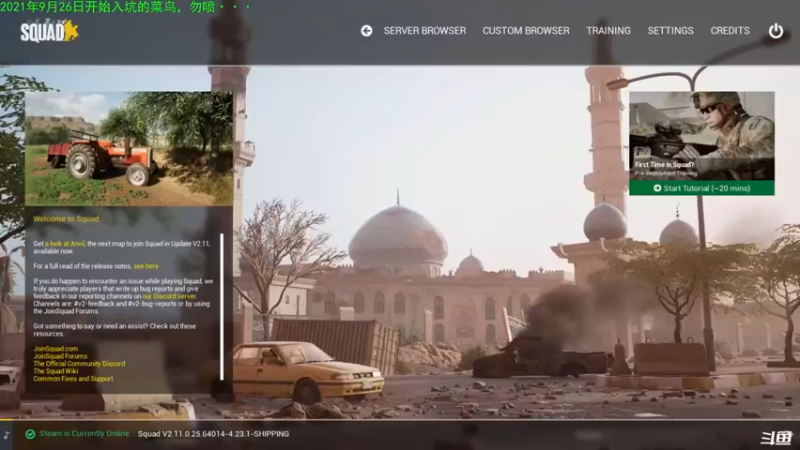Open the 'our Discord server' link
The image size is (800, 450).
pyautogui.click(x=169, y=296)
